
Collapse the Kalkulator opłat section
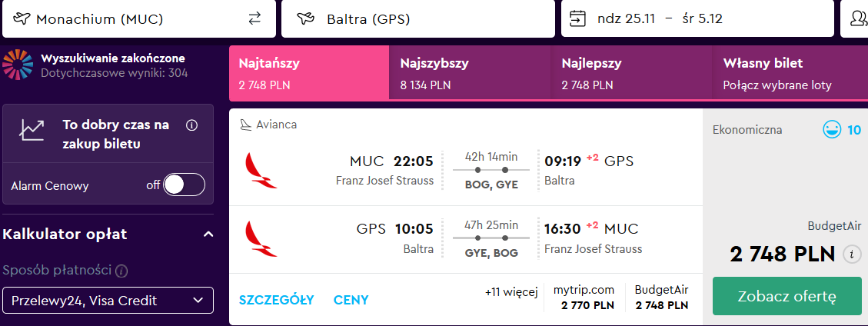point(208,235)
